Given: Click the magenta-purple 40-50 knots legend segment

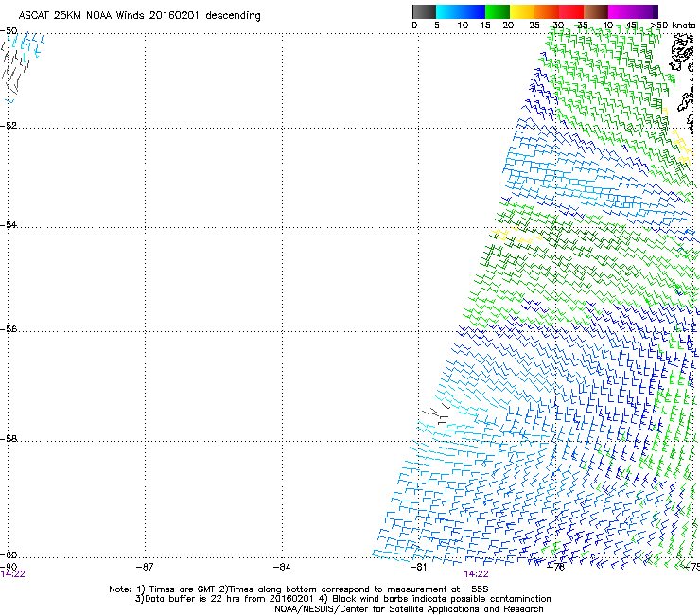Looking at the screenshot, I should tap(633, 11).
